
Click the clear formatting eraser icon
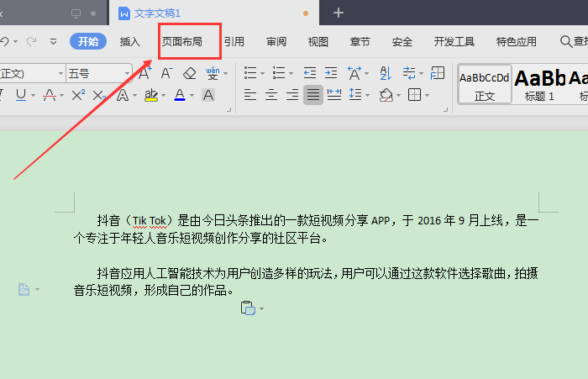(x=190, y=73)
